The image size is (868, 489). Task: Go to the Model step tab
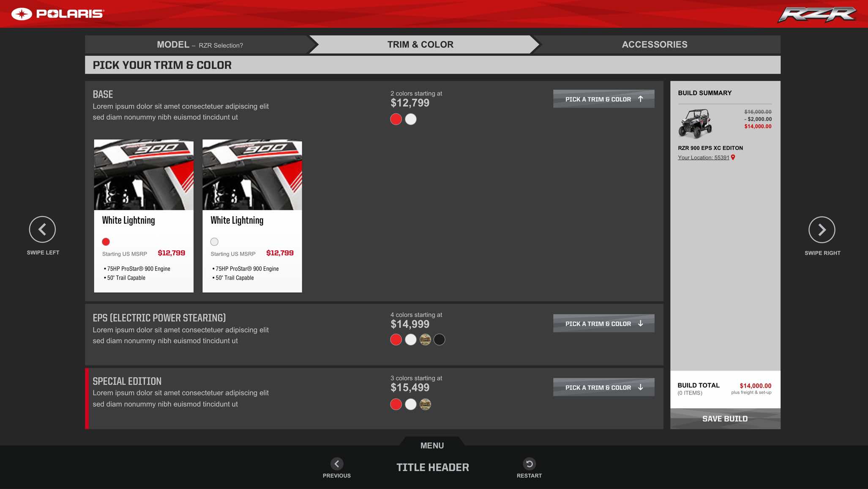199,45
